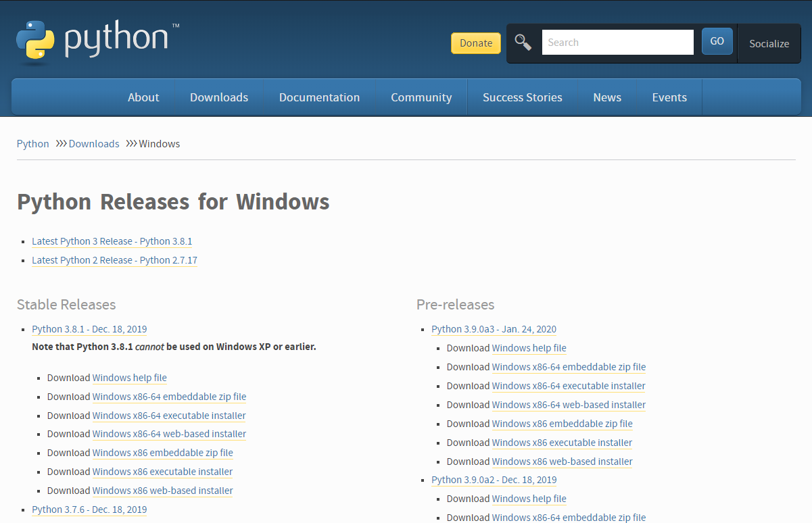Focus the Search input field
812x523 pixels.
(618, 42)
